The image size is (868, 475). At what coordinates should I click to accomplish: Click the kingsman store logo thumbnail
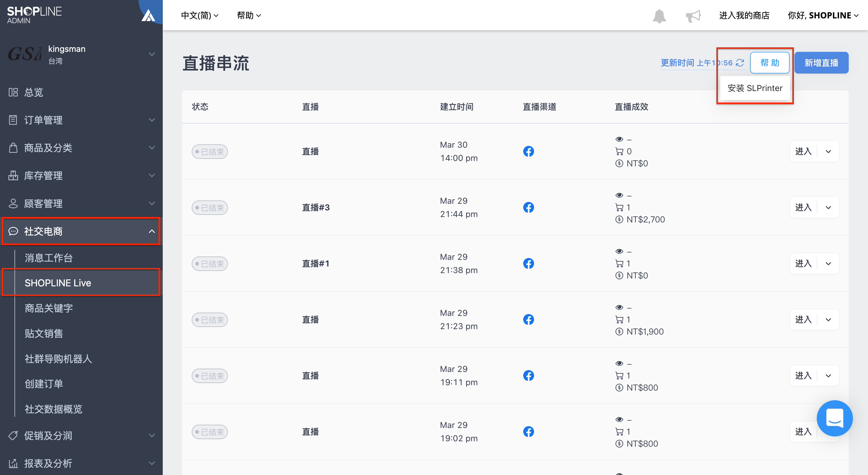coord(24,54)
